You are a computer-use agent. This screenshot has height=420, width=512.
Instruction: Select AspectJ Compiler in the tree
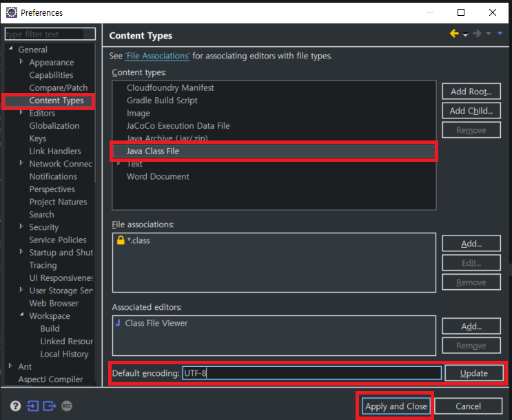50,379
